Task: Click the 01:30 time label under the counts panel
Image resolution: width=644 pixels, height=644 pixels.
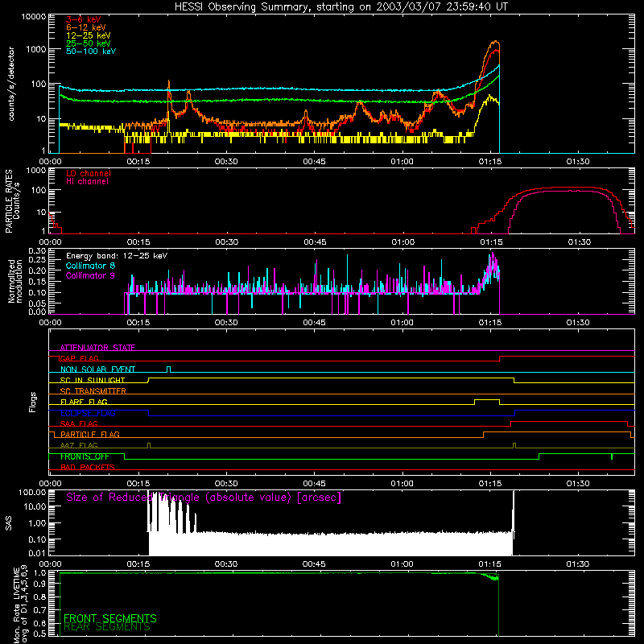Action: tap(578, 162)
